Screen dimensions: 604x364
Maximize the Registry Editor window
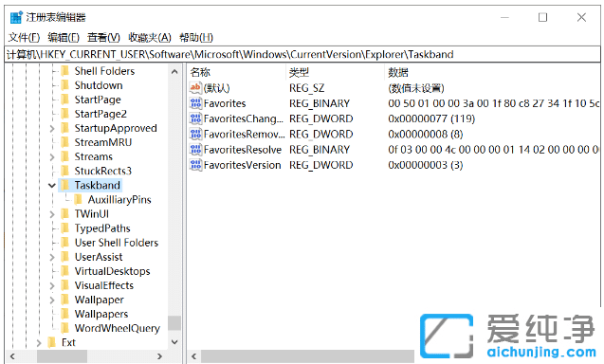click(x=542, y=17)
